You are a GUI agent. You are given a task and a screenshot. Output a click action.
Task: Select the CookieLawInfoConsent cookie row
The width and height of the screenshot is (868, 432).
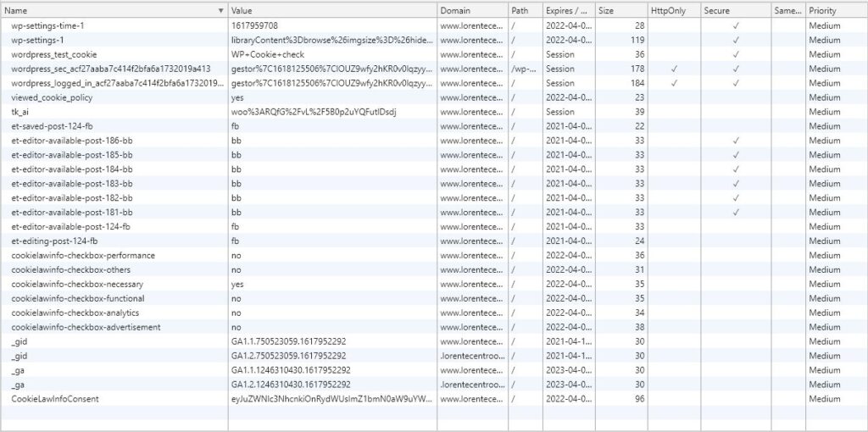click(434, 399)
